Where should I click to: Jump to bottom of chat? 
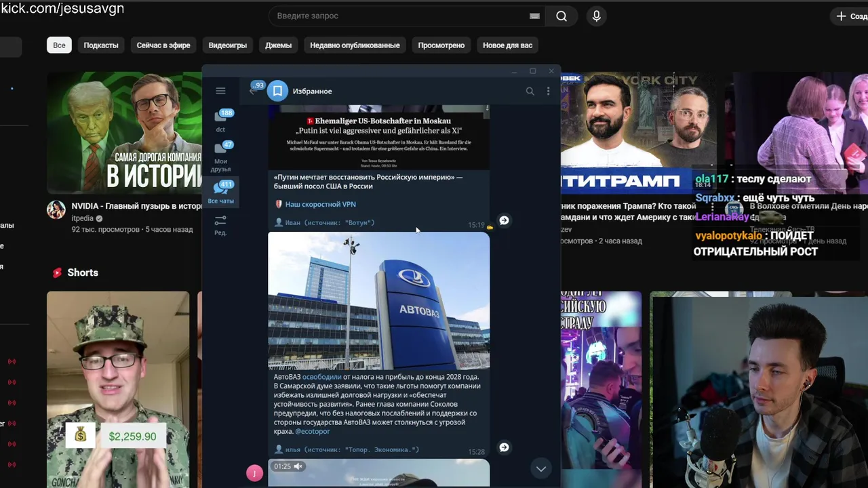pyautogui.click(x=540, y=468)
